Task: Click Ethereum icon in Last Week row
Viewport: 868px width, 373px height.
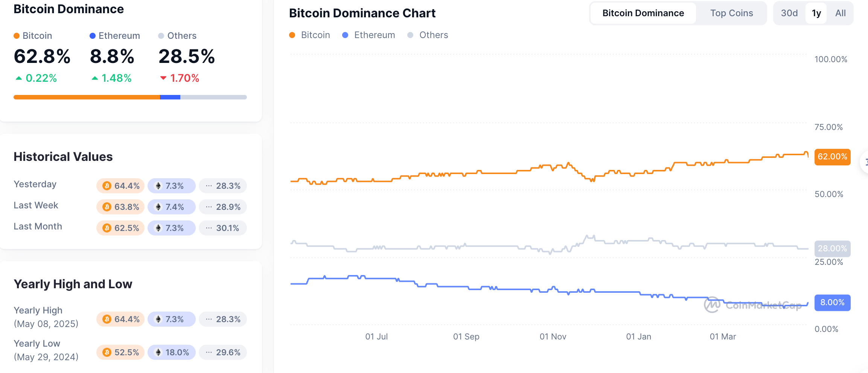Action: point(158,207)
